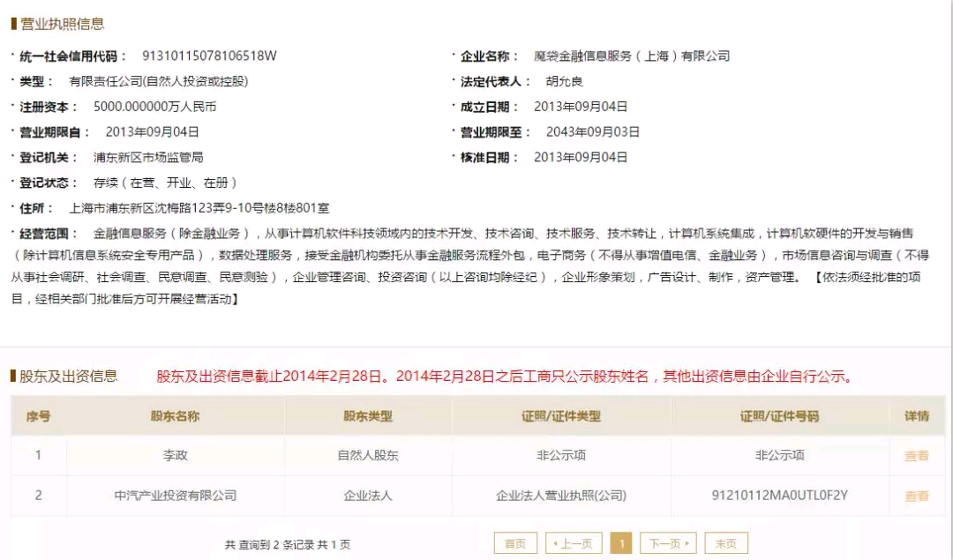Click registration authority 浦东新区市场监管局
Image resolution: width=953 pixels, height=560 pixels.
[x=148, y=157]
